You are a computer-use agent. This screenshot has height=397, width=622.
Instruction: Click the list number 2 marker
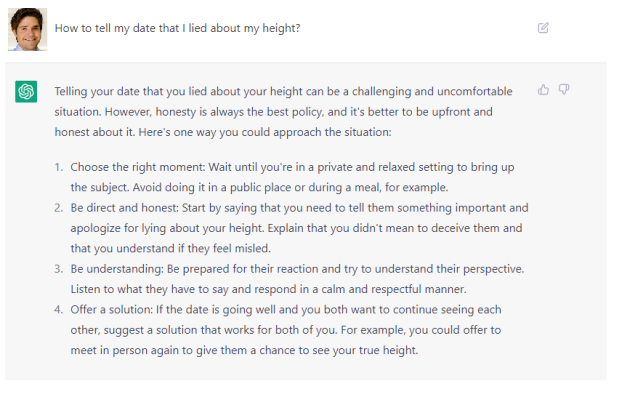(58, 208)
